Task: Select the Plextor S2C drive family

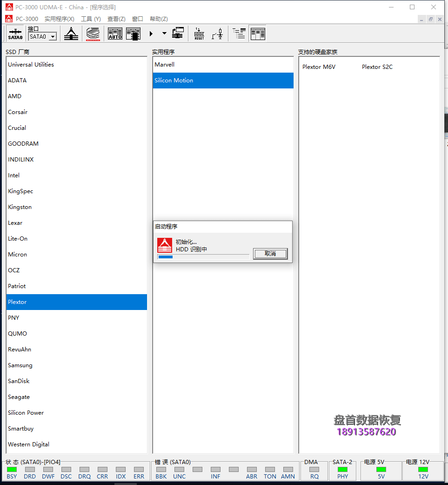Action: [x=377, y=67]
